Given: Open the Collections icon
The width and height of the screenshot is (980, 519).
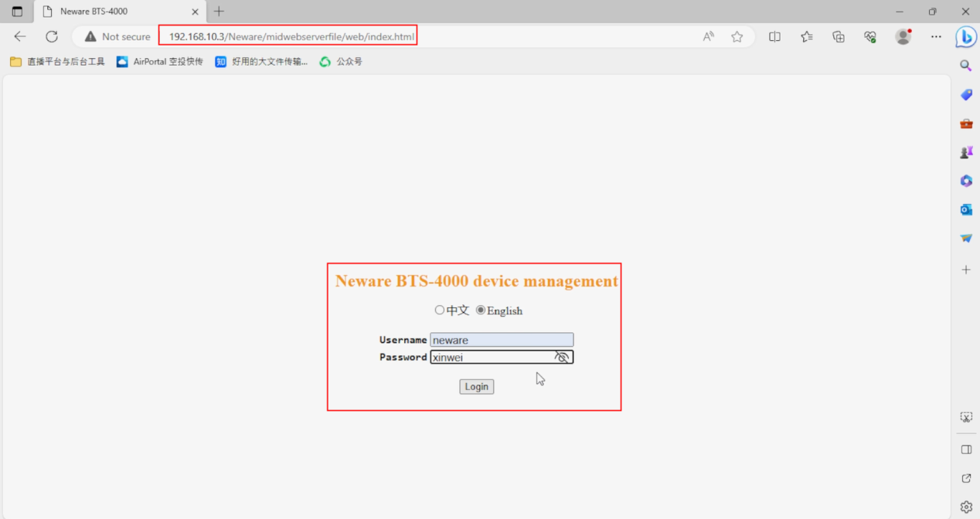Looking at the screenshot, I should [x=839, y=36].
